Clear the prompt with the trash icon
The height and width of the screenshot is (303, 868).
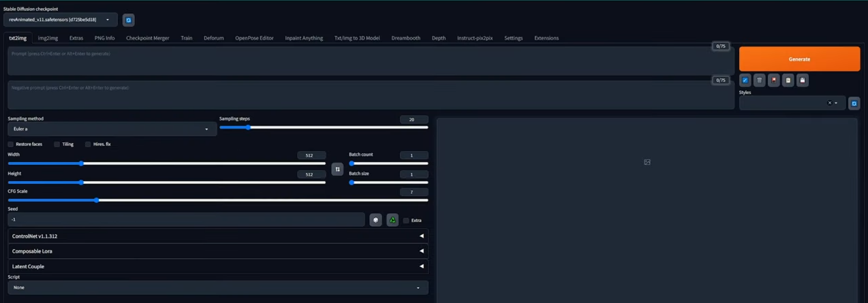pos(759,80)
